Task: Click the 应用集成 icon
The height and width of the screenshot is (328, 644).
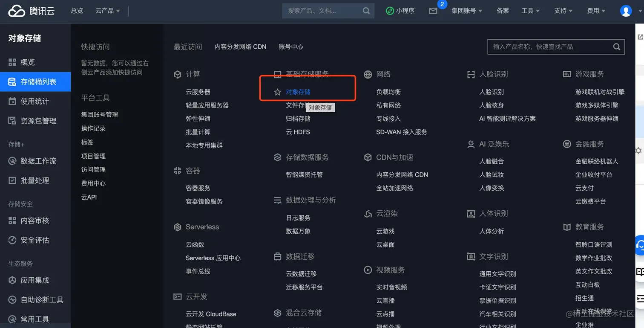Action: [x=12, y=280]
